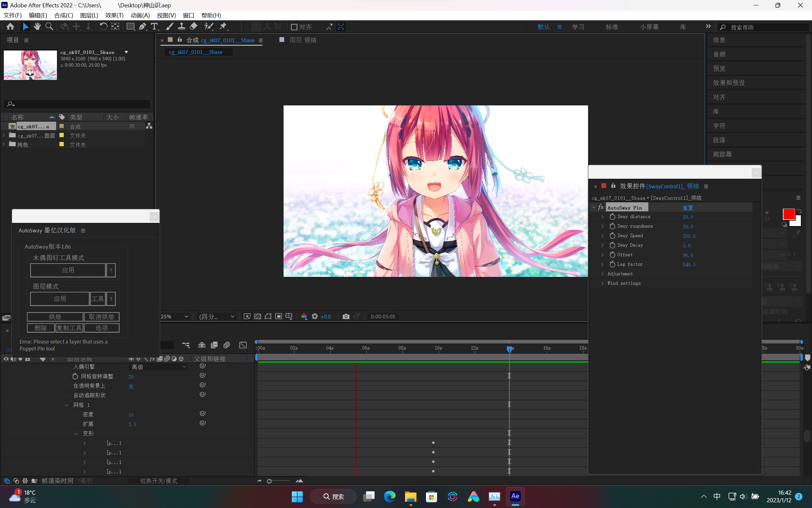The height and width of the screenshot is (508, 812).
Task: Click 重置 link for AutoSway Pin
Action: [688, 208]
